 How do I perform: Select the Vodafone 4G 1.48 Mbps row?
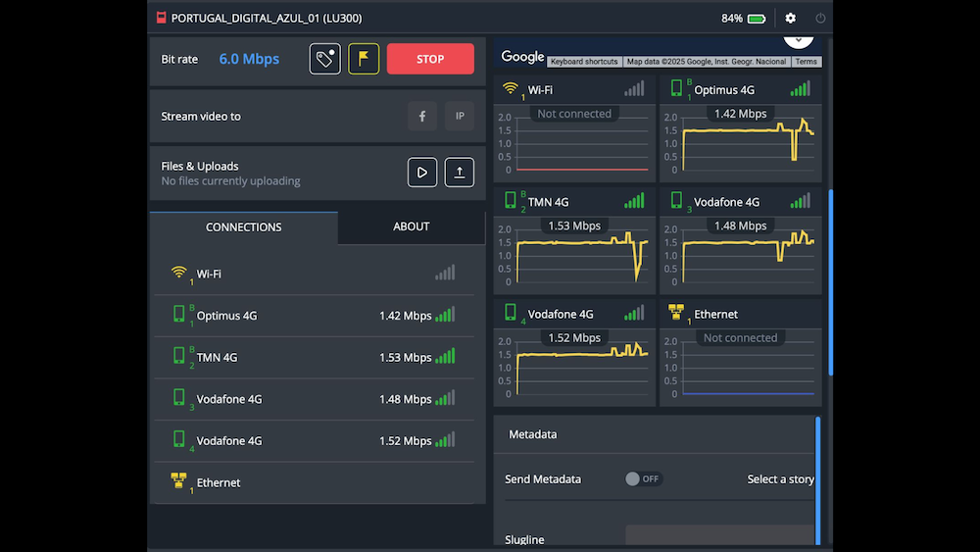(314, 399)
